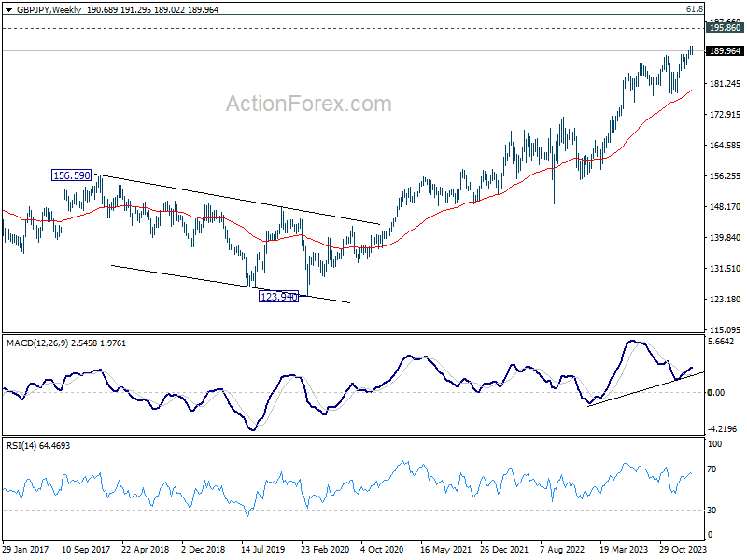Image resolution: width=747 pixels, height=560 pixels.
Task: Click the 10 Sep 2017 date label
Action: tap(86, 550)
